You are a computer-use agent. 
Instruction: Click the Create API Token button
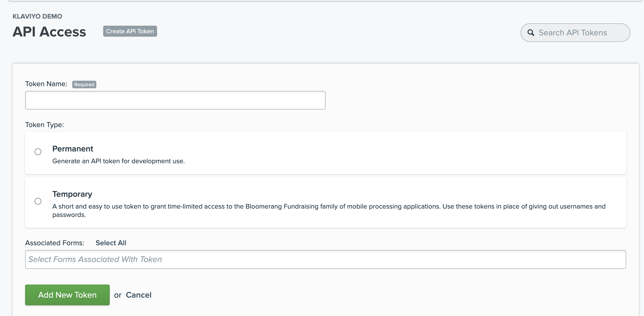coord(130,31)
